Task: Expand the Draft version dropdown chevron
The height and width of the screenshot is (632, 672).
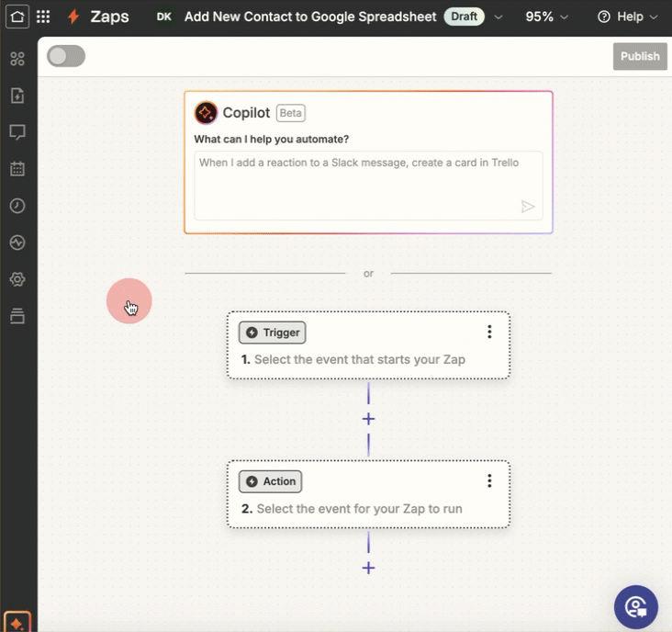Action: [x=498, y=17]
